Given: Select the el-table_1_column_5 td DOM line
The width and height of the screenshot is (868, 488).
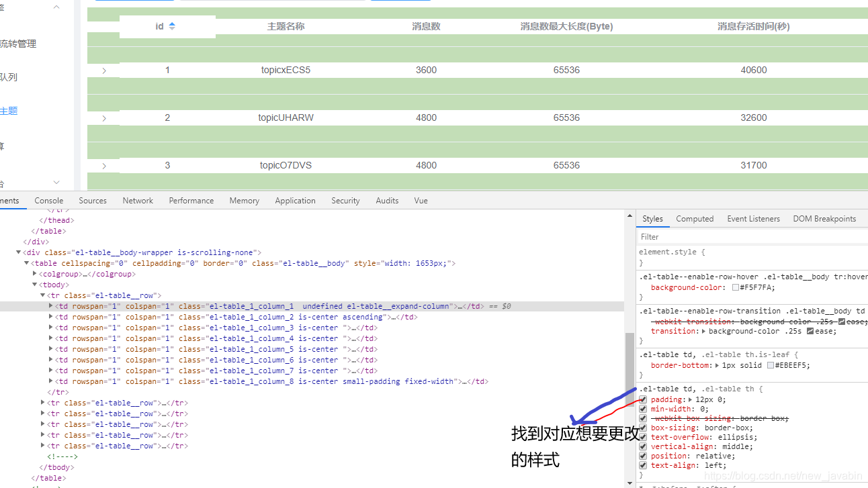Looking at the screenshot, I should pos(216,349).
